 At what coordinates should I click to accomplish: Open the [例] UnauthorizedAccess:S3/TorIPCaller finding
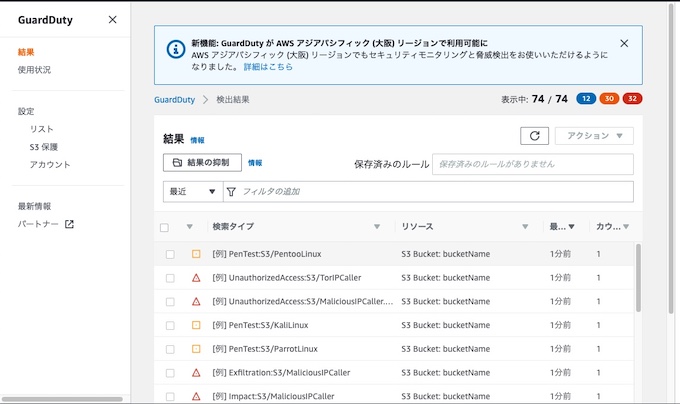tap(287, 278)
